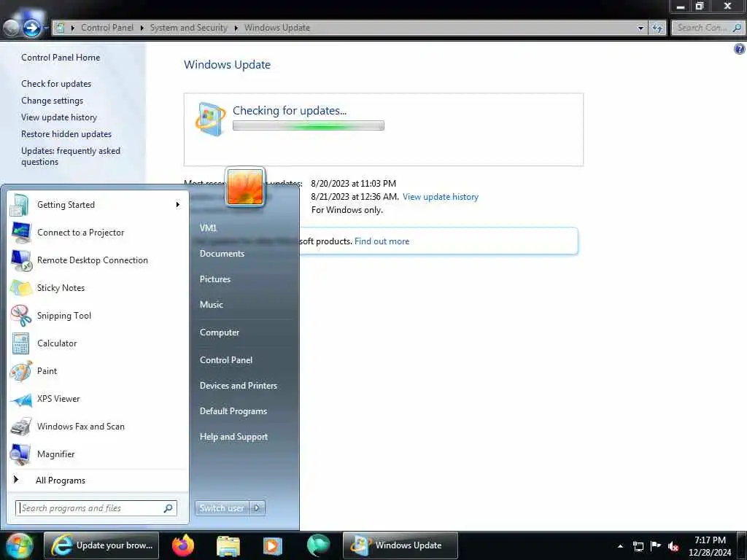The height and width of the screenshot is (560, 747).
Task: Show hidden tray icons arrow
Action: (620, 546)
